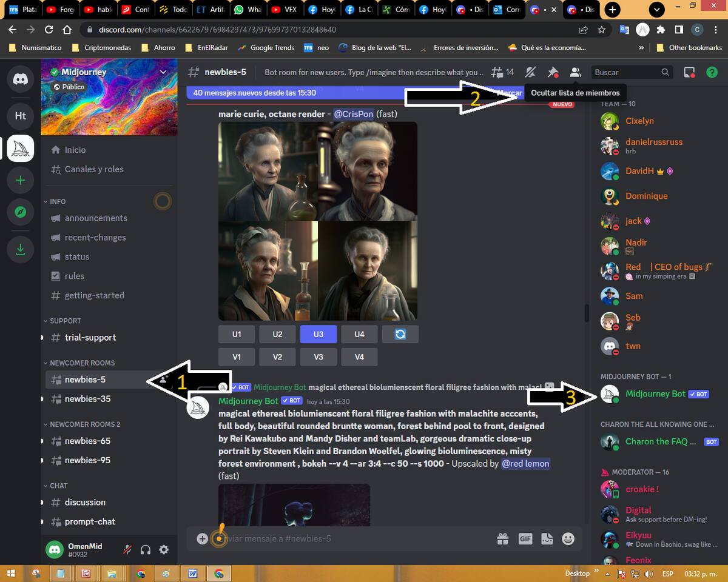Click the chat scrollbar thumb
This screenshot has height=582, width=728.
click(587, 313)
